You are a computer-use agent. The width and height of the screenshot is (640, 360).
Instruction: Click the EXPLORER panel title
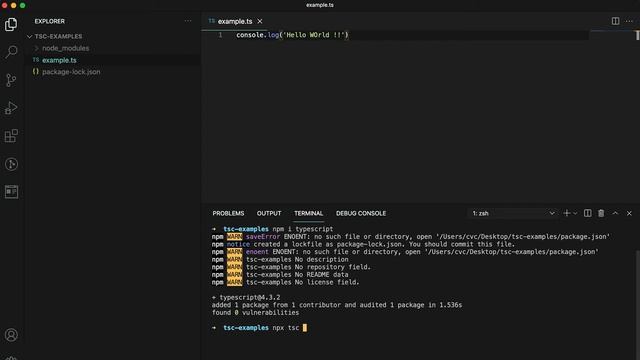tap(49, 21)
